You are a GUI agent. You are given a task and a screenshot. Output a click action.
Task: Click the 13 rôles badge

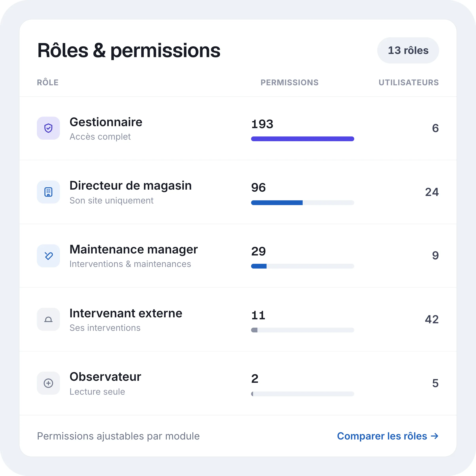click(408, 50)
